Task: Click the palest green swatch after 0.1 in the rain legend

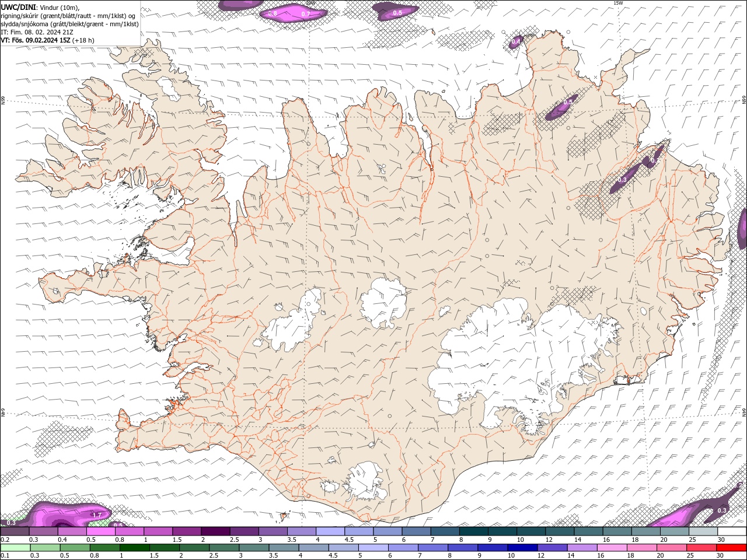Action: pos(15,547)
